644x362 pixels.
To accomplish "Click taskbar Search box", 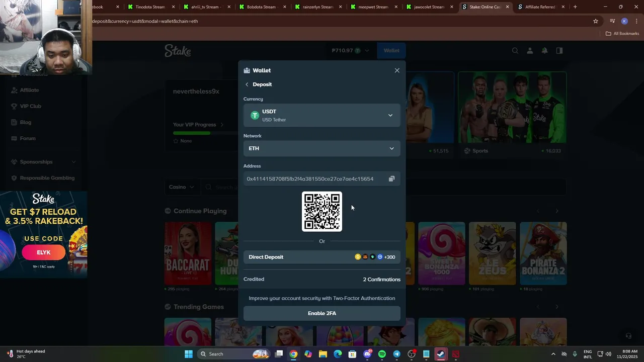I will (x=234, y=354).
